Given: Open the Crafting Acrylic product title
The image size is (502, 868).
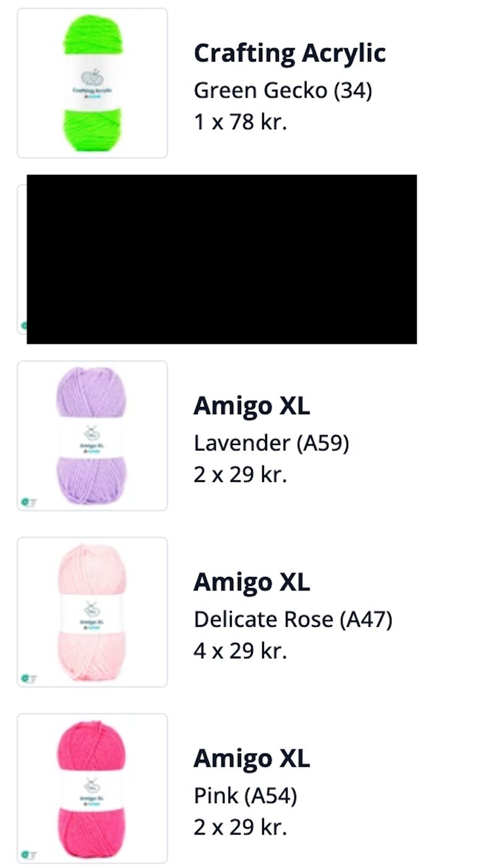Looking at the screenshot, I should coord(290,53).
